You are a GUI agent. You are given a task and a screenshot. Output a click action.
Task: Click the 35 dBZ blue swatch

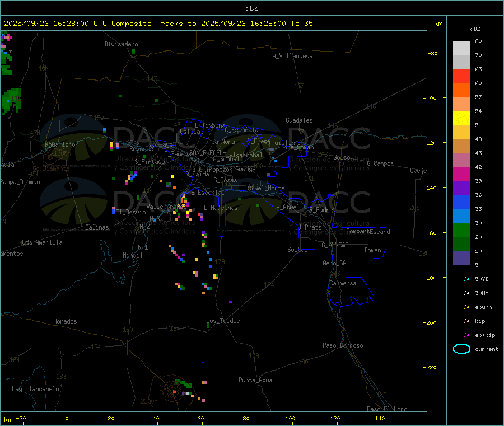click(461, 202)
